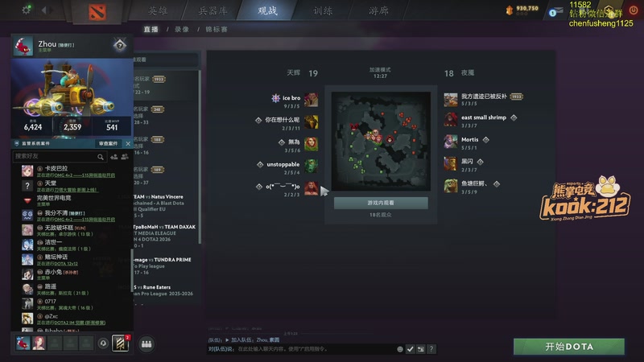Image resolution: width=644 pixels, height=362 pixels.
Task: Click the search magnifier in friends list
Action: pyautogui.click(x=100, y=156)
